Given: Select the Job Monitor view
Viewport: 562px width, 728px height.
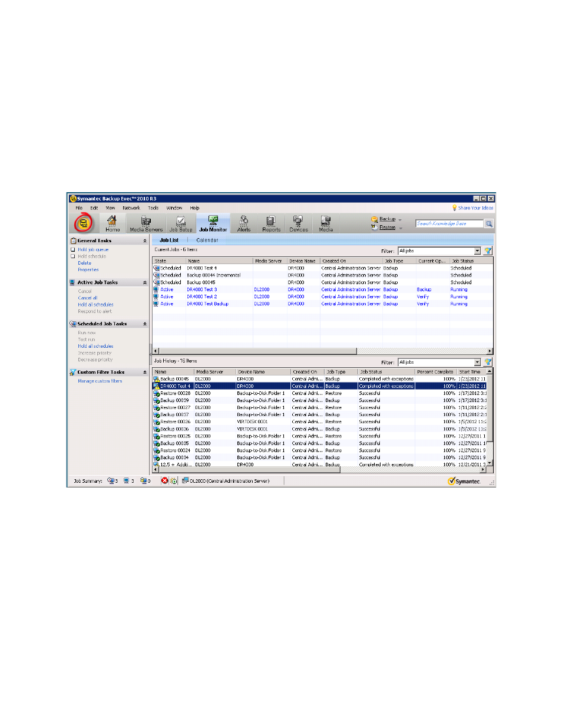Looking at the screenshot, I should click(x=213, y=223).
